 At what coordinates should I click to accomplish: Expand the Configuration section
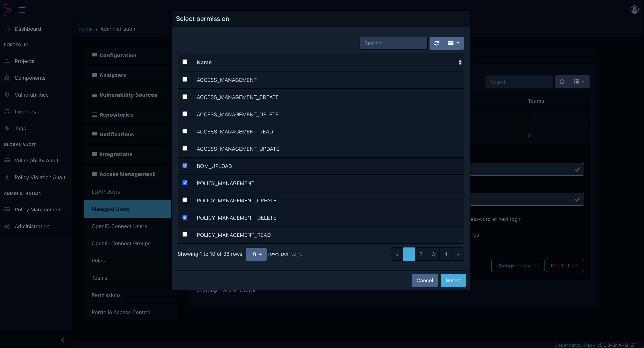tap(128, 55)
